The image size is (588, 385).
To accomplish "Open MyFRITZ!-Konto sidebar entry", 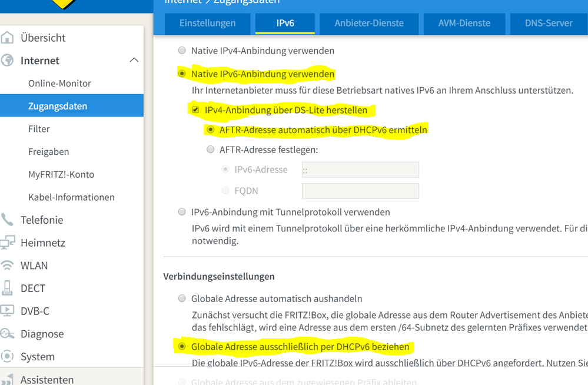I will (x=61, y=174).
